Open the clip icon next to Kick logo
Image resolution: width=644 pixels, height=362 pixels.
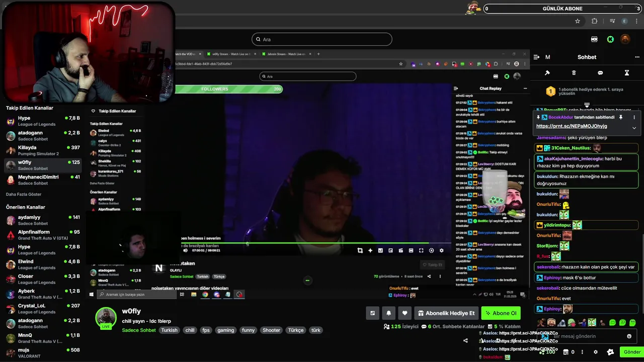595,39
